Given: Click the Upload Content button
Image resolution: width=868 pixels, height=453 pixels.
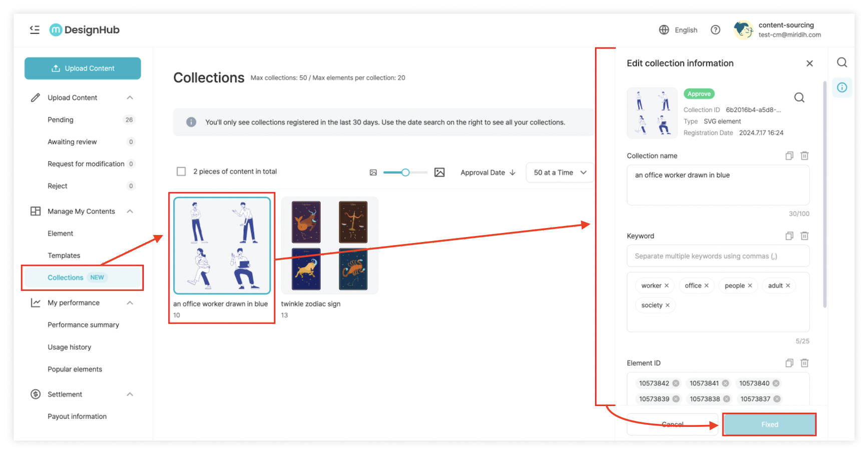Looking at the screenshot, I should (83, 68).
